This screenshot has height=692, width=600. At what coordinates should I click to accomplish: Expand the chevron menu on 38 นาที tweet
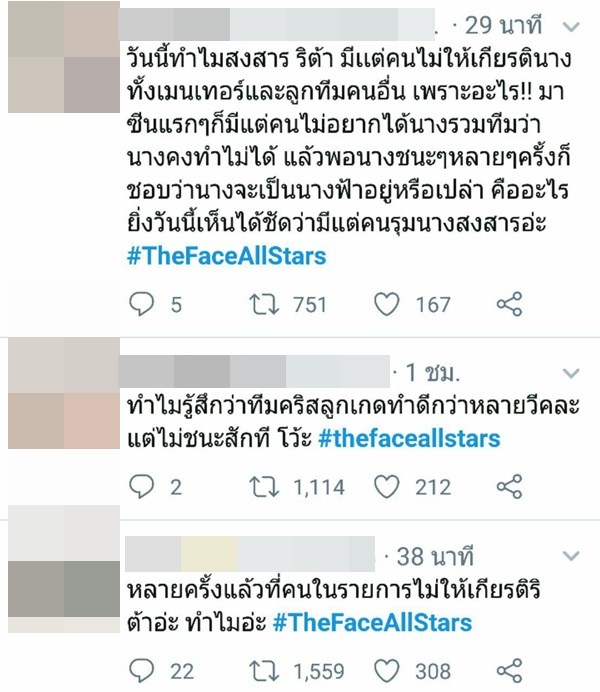571,555
